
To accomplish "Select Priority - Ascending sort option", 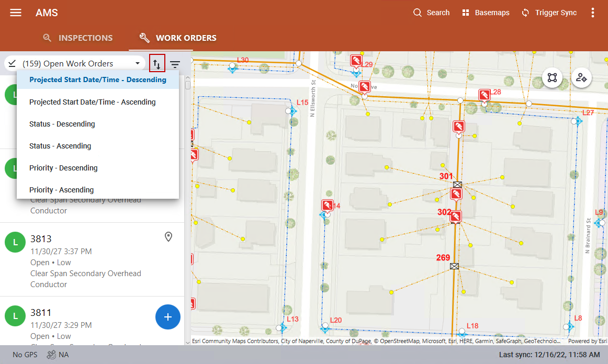I will tap(62, 190).
